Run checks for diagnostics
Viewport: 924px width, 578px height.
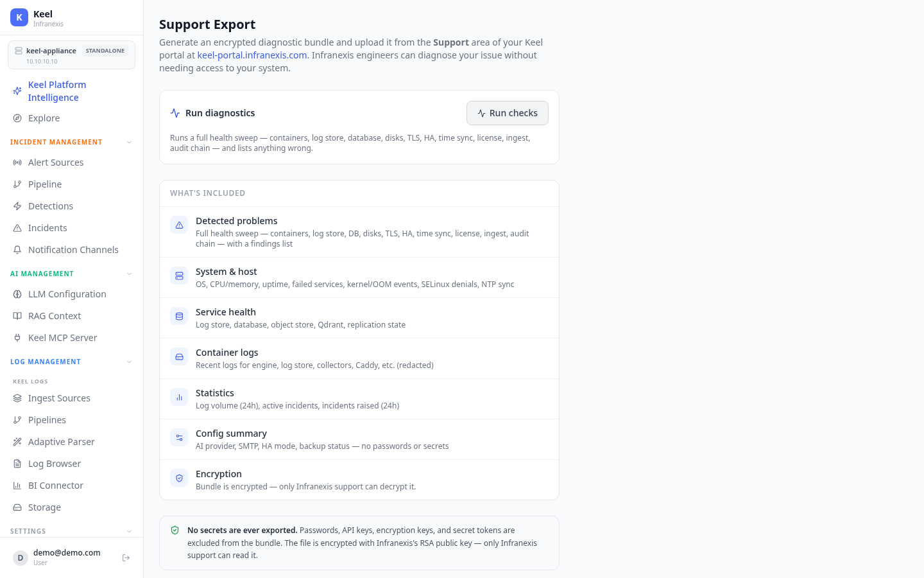click(x=507, y=113)
